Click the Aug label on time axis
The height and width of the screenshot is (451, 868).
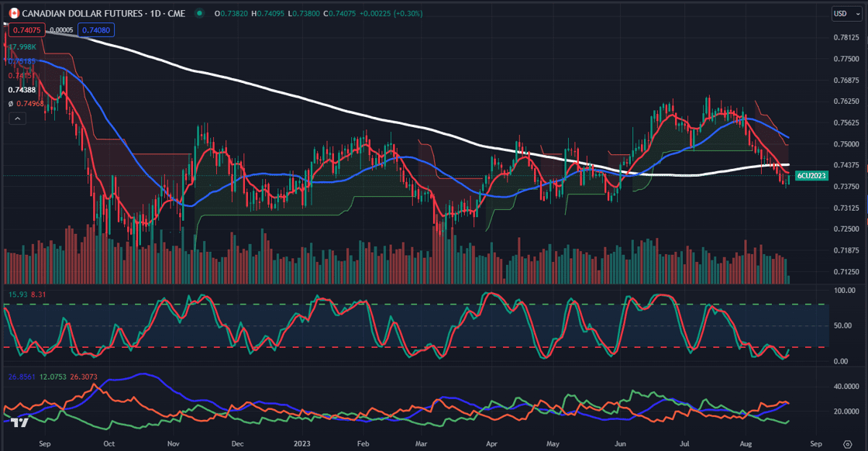[746, 444]
